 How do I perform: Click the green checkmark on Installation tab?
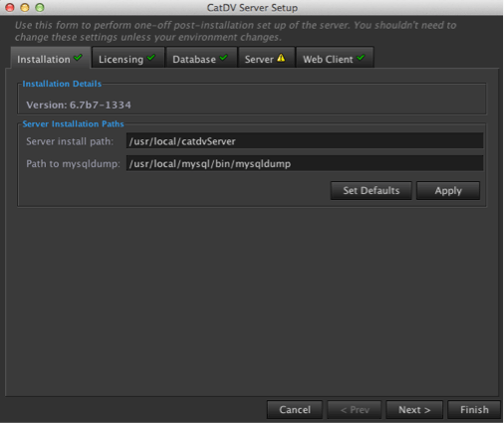[78, 58]
